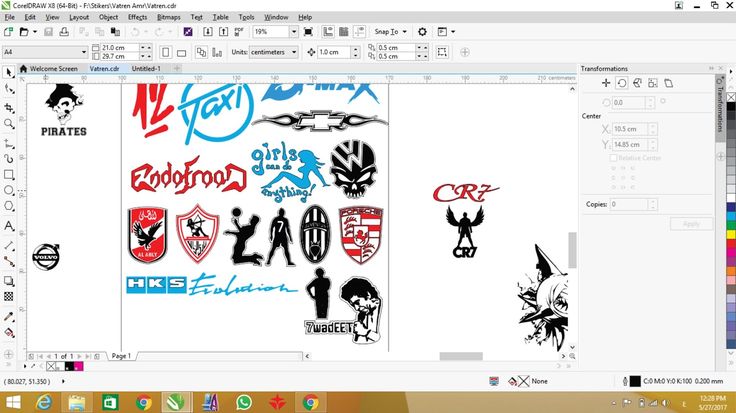736x413 pixels.
Task: Switch to Rotate transformation
Action: pyautogui.click(x=622, y=83)
